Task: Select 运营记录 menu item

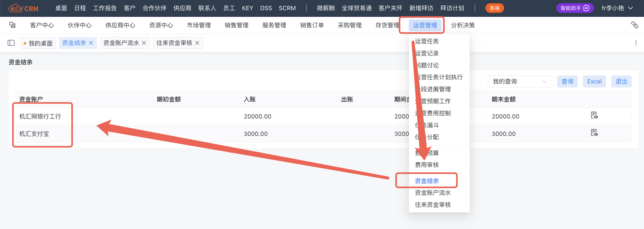Action: pyautogui.click(x=427, y=53)
